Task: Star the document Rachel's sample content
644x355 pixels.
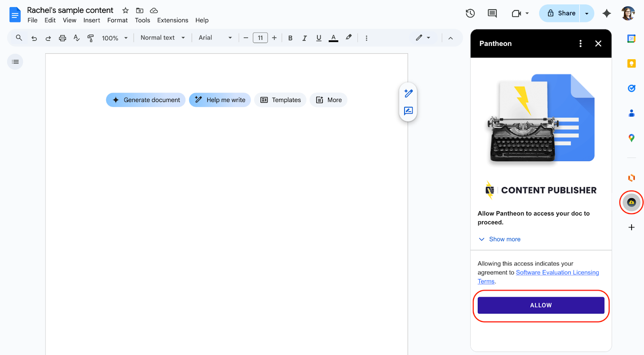Action: 126,10
